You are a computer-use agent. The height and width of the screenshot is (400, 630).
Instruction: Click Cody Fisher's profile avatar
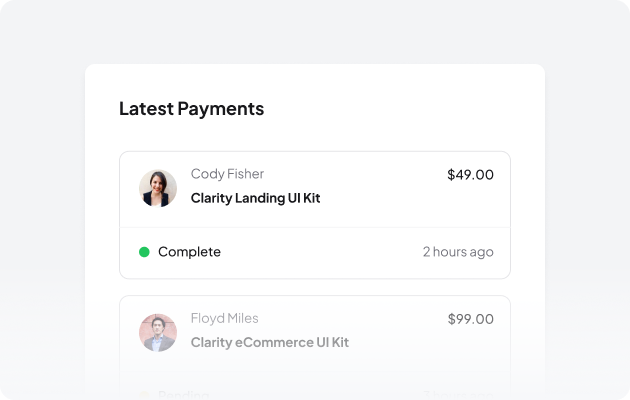(x=158, y=188)
